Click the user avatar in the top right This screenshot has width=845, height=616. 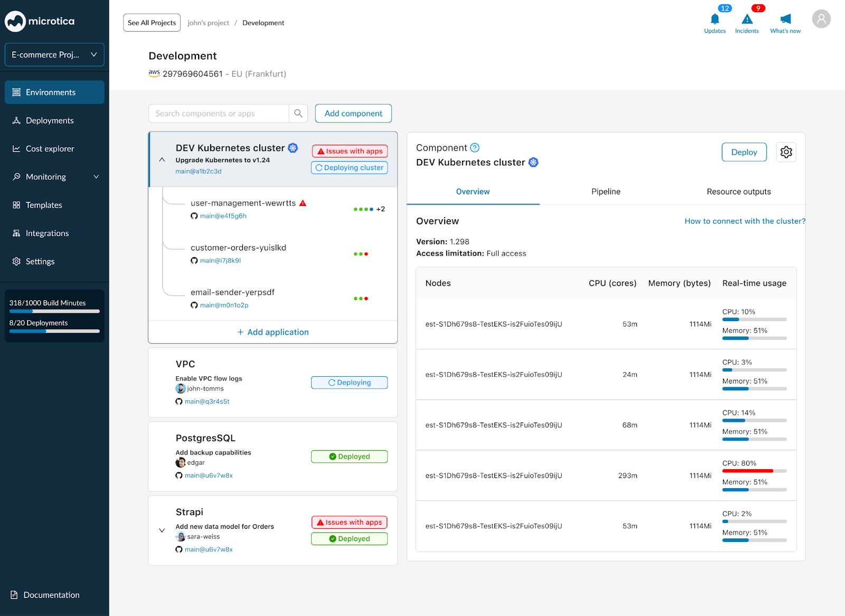821,18
